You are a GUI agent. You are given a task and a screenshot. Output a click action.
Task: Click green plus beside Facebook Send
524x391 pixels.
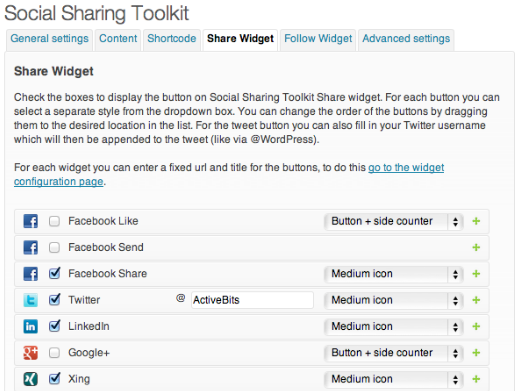tap(476, 247)
